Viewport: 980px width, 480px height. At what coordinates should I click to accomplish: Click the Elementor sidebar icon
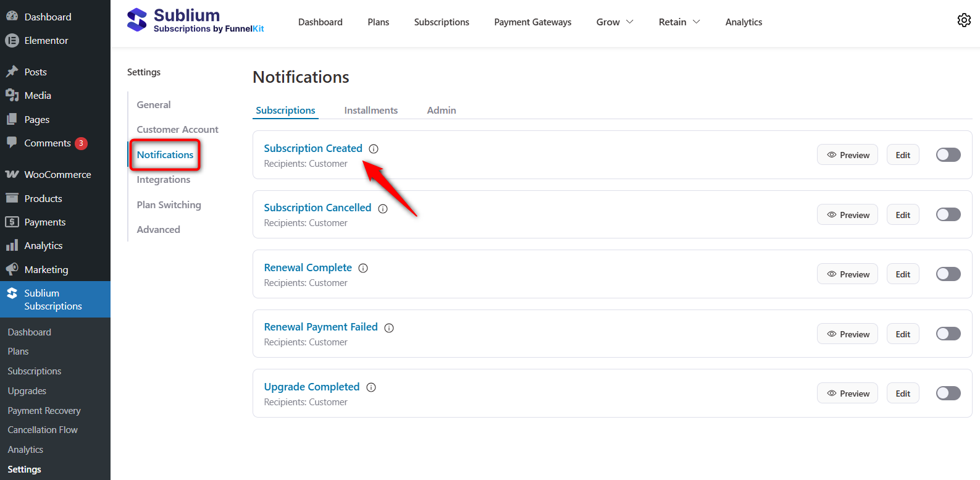coord(12,40)
